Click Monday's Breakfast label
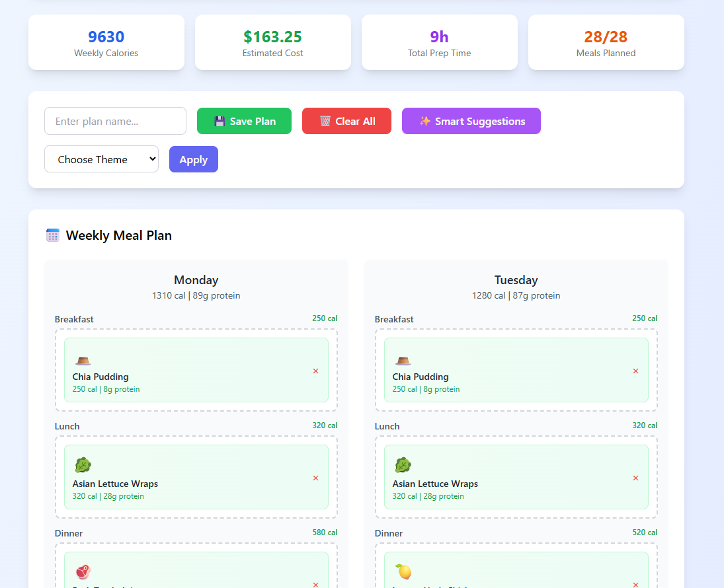 coord(74,319)
